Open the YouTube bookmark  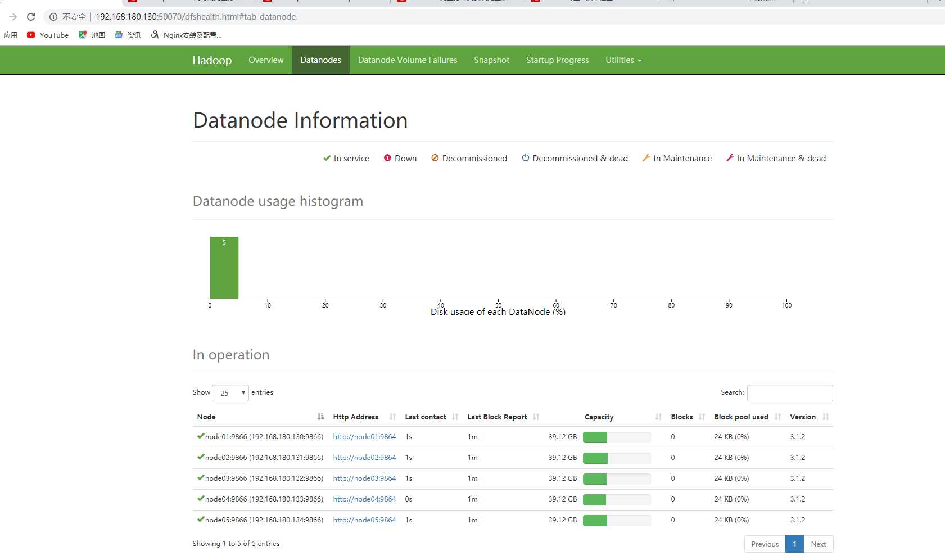coord(48,35)
